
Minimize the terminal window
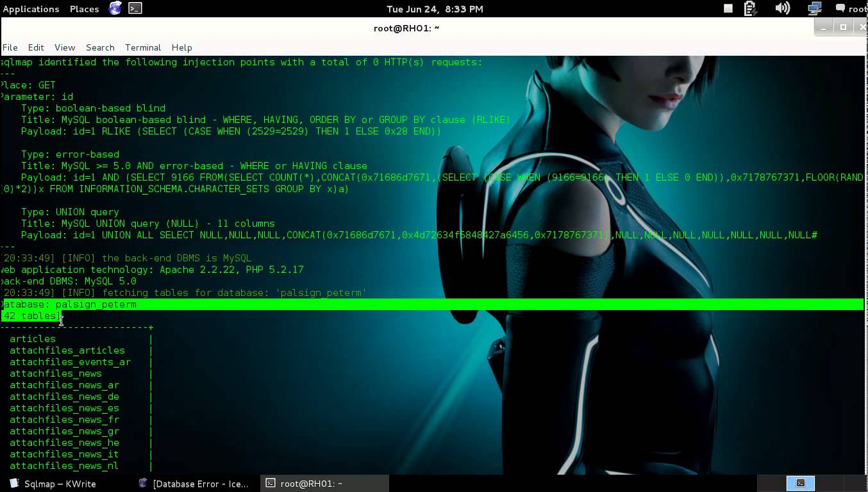coord(825,27)
